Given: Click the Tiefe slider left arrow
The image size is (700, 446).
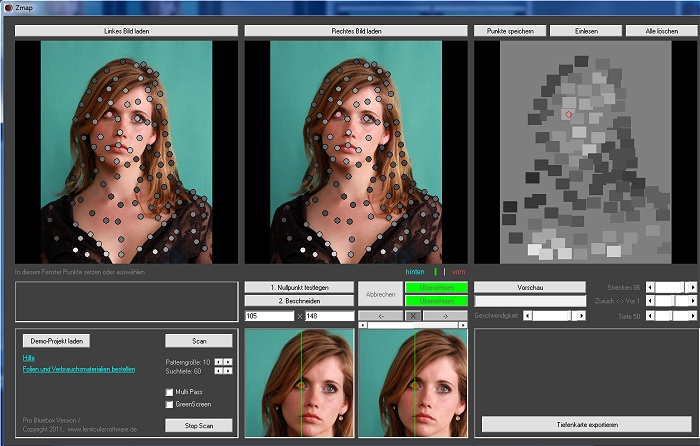Looking at the screenshot, I should click(650, 316).
